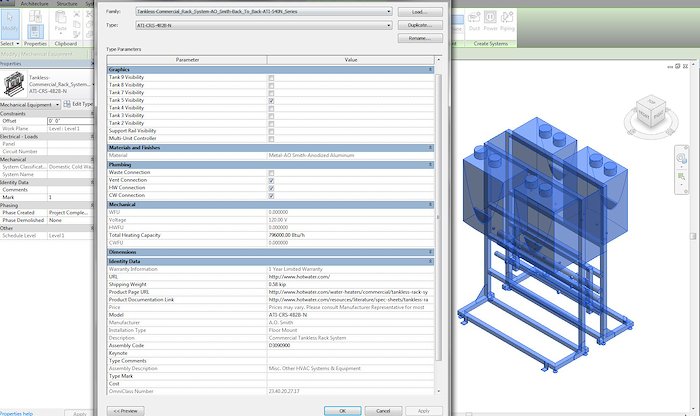Collapse the Mechanical parameter group
Viewport: 700px width, 416px height.
point(430,204)
